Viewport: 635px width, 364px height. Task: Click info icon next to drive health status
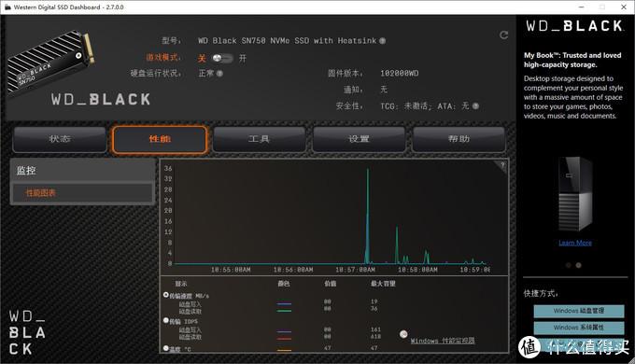pyautogui.click(x=219, y=74)
